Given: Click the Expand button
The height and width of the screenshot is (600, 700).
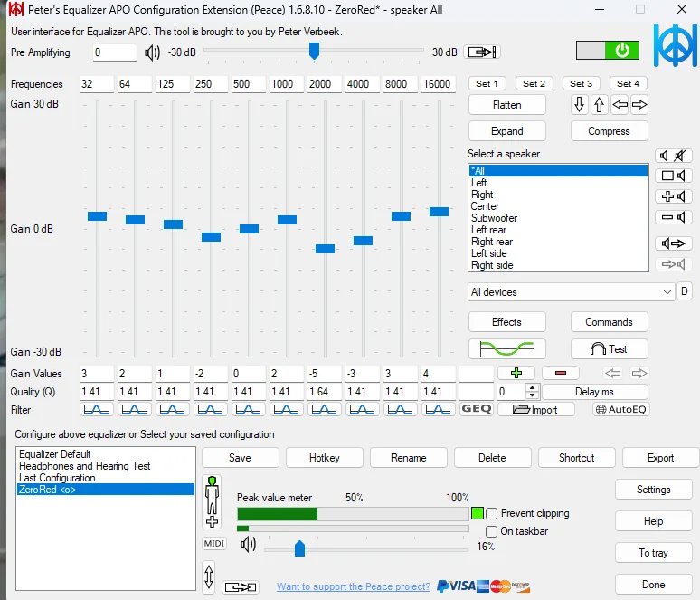Looking at the screenshot, I should coord(506,131).
